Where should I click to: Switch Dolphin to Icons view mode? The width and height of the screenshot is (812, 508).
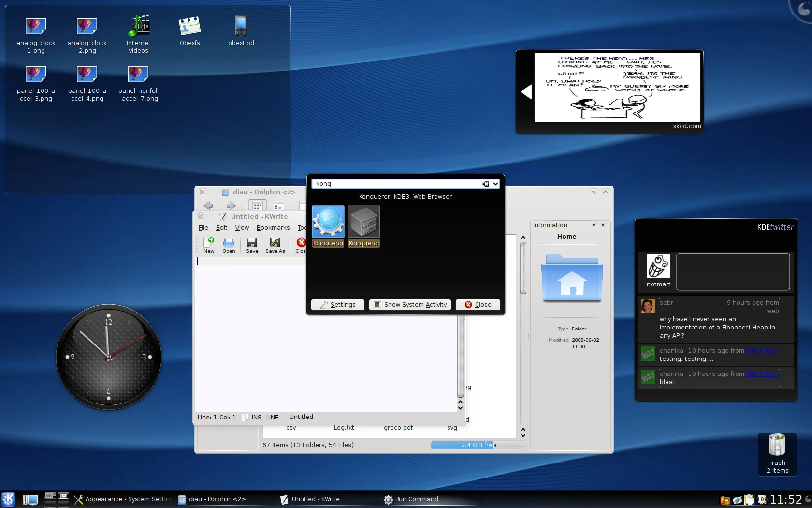(x=258, y=206)
